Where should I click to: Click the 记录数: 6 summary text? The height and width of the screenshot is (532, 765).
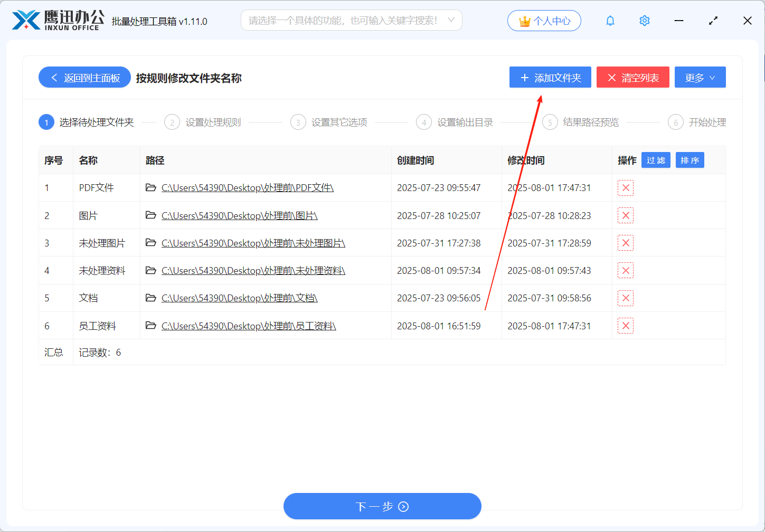pos(100,352)
